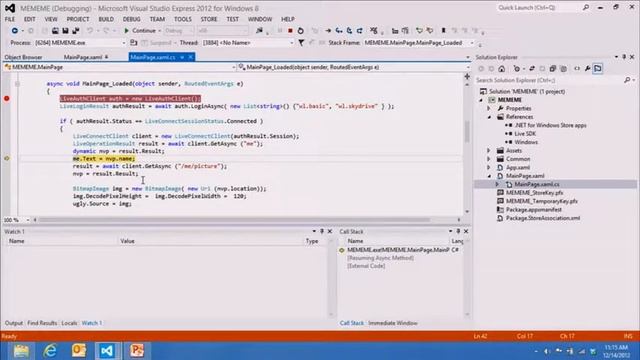Screen dimensions: 640x360
Task: Click the View Code icon in Solution Explorer
Action: [577, 69]
